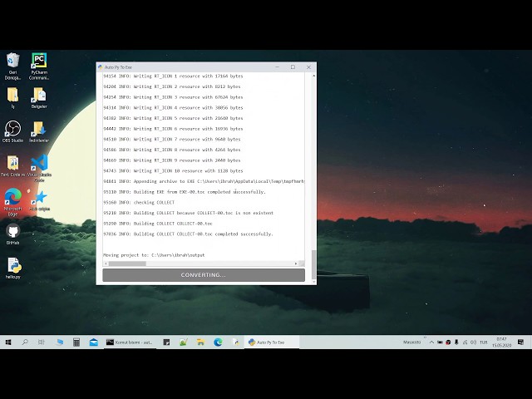Click the horizontal scrollbar left arrow
532x399 pixels.
(x=106, y=264)
